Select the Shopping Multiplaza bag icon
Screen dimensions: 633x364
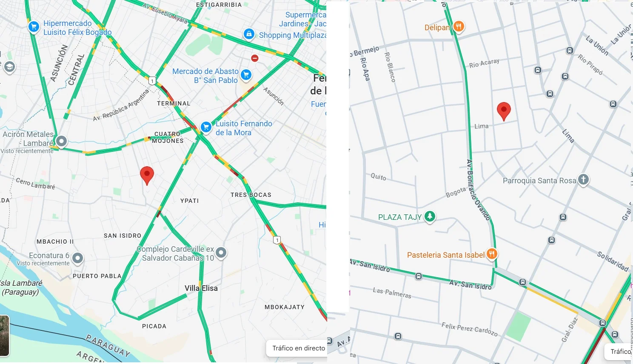pyautogui.click(x=249, y=34)
